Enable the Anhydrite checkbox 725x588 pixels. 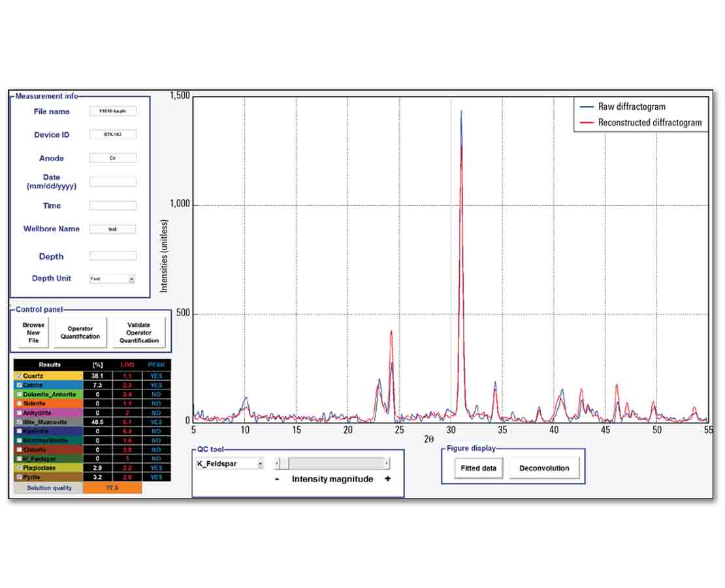(x=20, y=412)
